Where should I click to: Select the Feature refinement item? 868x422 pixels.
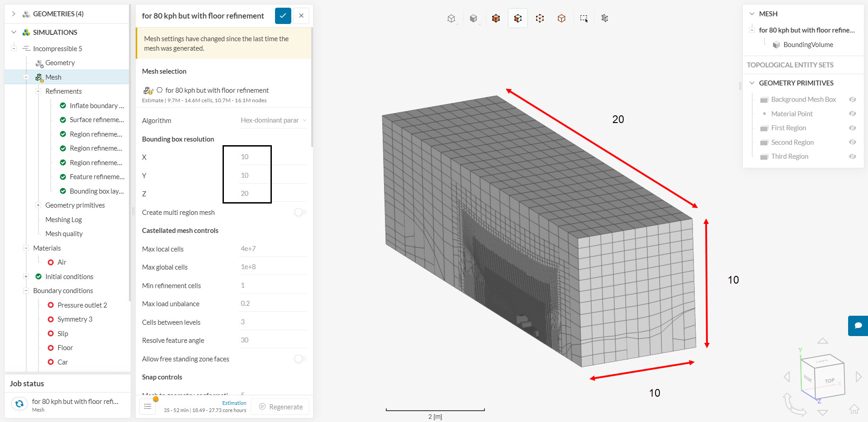click(x=97, y=177)
